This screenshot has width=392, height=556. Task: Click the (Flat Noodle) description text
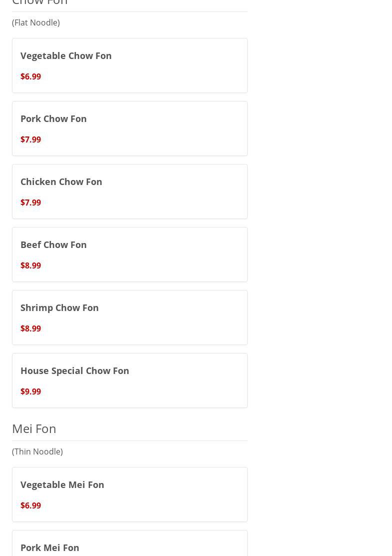tap(36, 22)
